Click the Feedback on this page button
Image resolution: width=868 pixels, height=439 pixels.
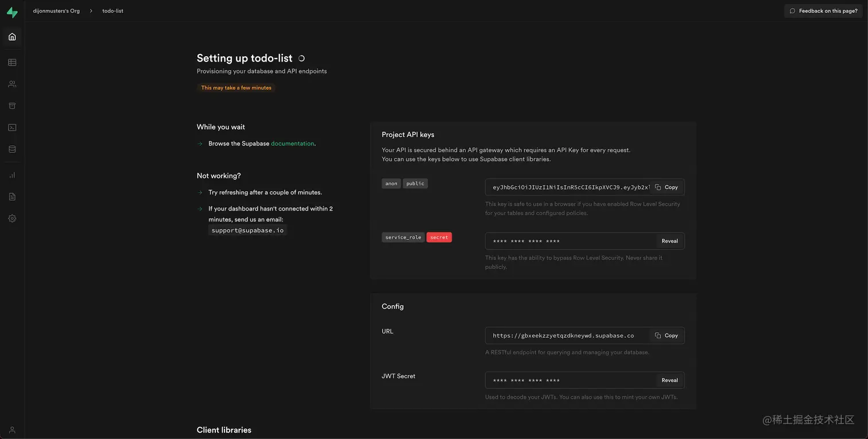[x=822, y=10]
